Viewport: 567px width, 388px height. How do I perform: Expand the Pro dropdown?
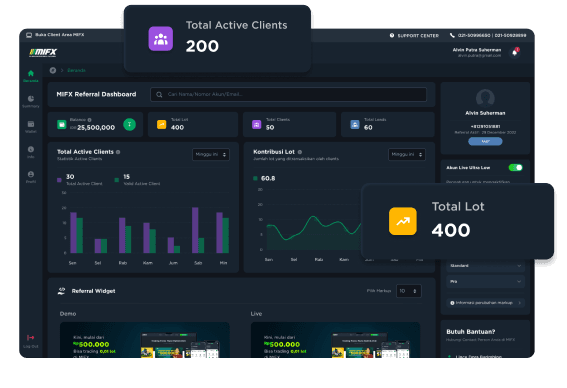(485, 281)
